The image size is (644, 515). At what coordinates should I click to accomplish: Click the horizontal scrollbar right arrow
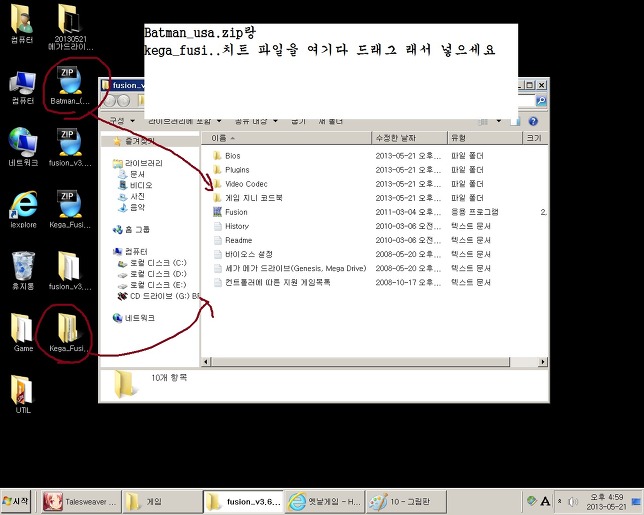pos(543,362)
